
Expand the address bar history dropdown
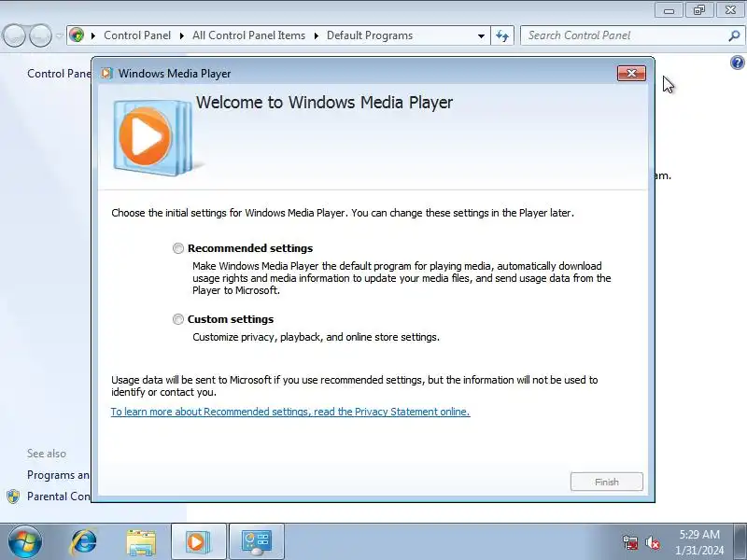pyautogui.click(x=481, y=35)
